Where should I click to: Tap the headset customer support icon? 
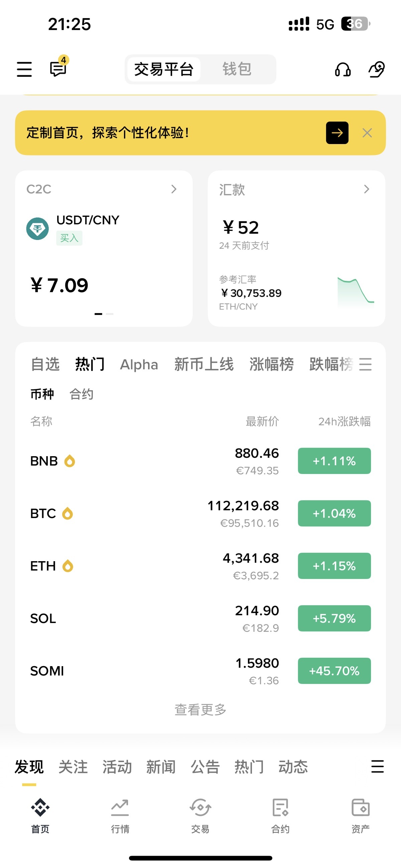click(343, 70)
